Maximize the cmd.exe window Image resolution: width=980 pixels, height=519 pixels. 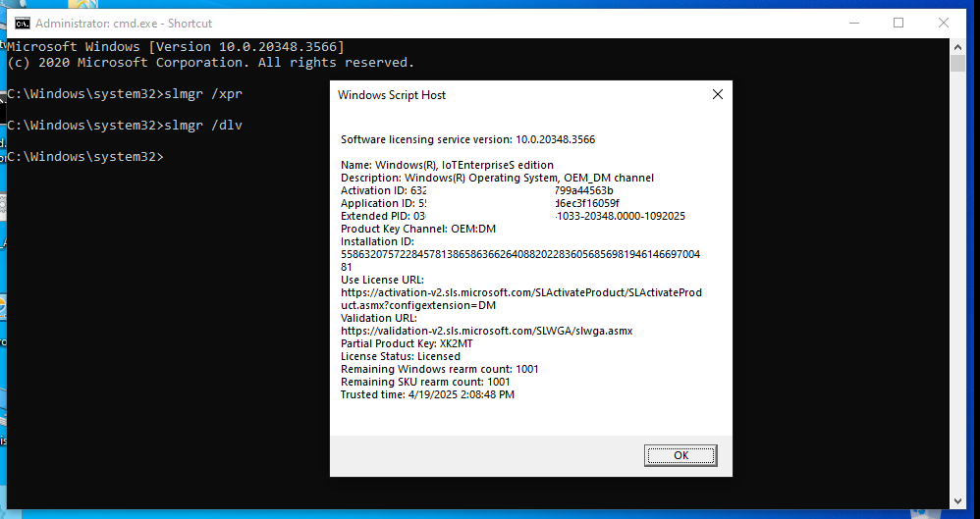(x=898, y=24)
